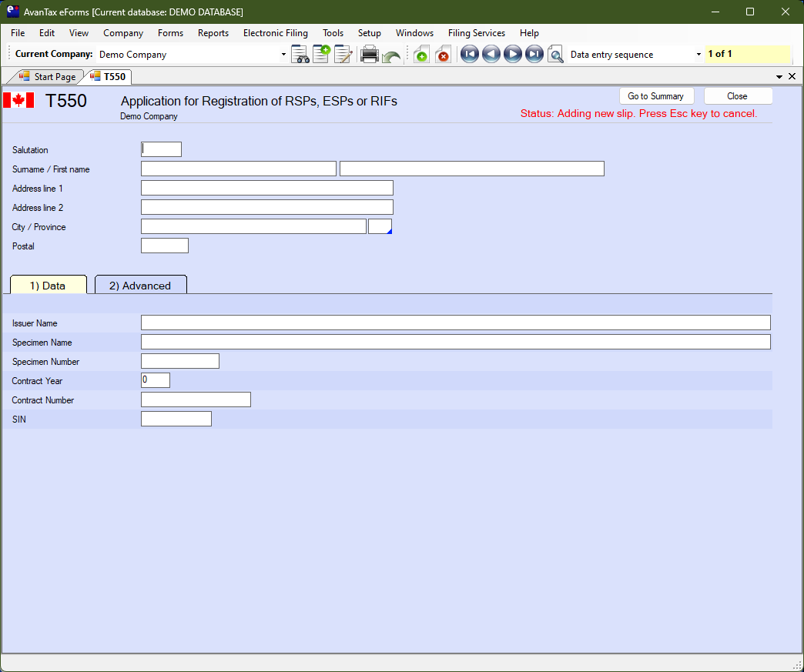Click the Close button on T550 form
Viewport: 804px width, 672px height.
coord(737,96)
